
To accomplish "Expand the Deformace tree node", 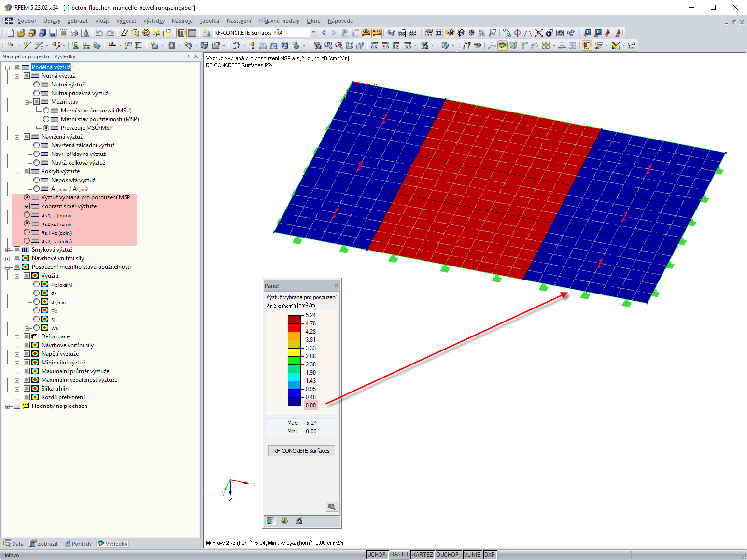I will (x=17, y=336).
